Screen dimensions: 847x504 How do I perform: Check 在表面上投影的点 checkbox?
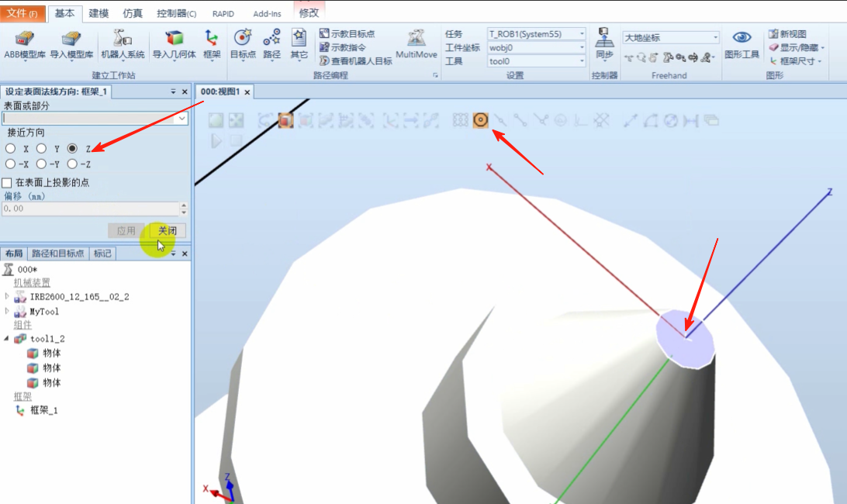[x=7, y=182]
